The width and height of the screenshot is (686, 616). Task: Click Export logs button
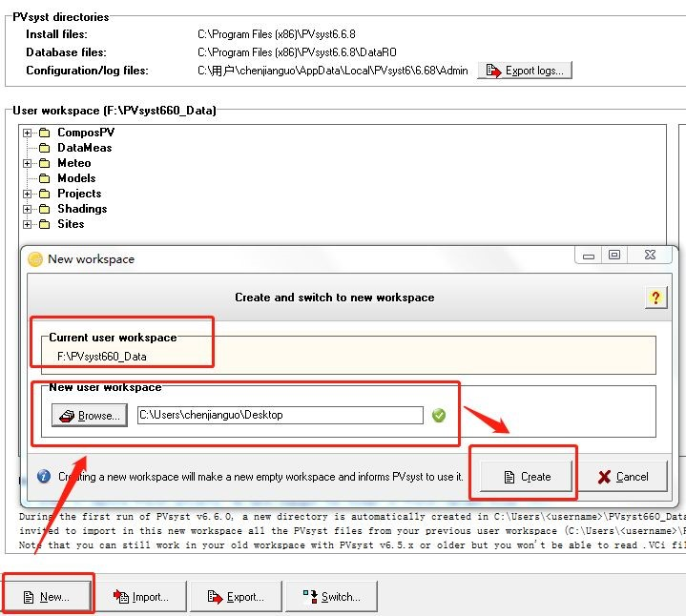click(525, 71)
